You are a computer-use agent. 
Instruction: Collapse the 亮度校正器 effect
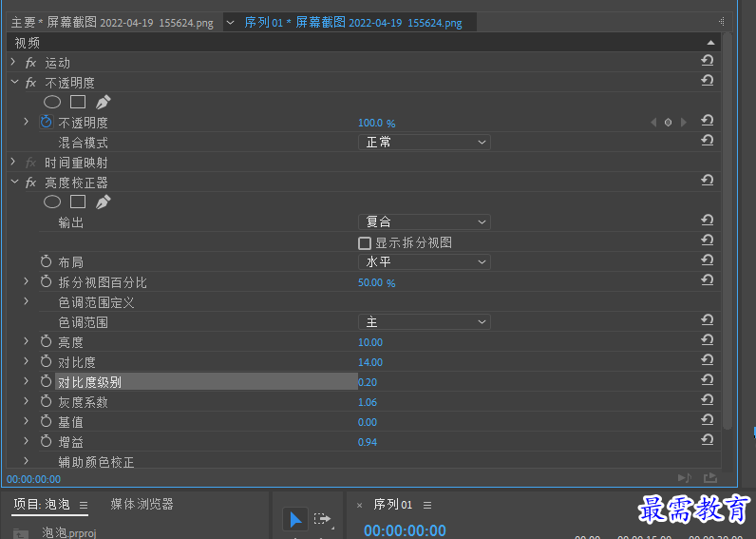[x=14, y=182]
